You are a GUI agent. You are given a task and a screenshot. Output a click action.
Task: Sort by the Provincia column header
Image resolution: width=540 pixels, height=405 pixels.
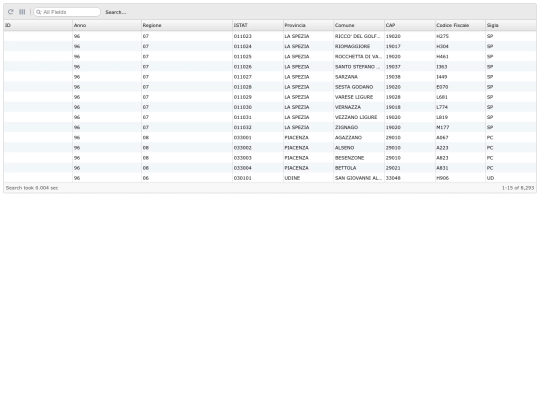pyautogui.click(x=308, y=25)
